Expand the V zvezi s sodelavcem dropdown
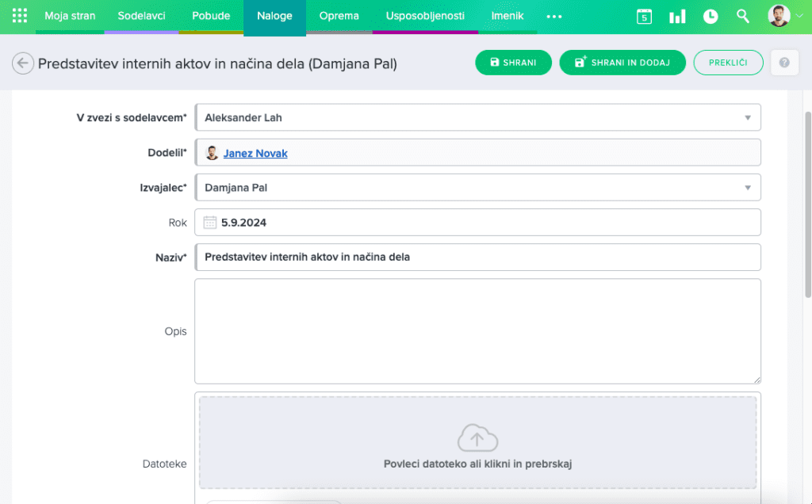This screenshot has width=812, height=504. point(747,117)
